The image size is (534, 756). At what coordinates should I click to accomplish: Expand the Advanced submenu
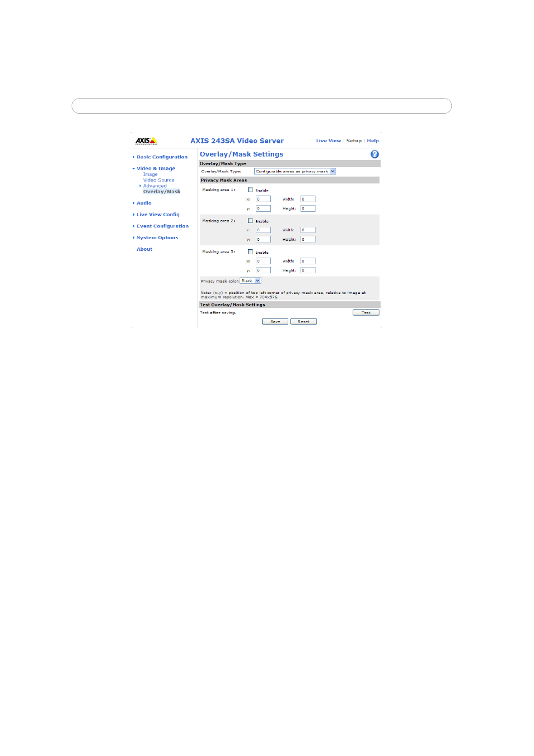pos(154,186)
